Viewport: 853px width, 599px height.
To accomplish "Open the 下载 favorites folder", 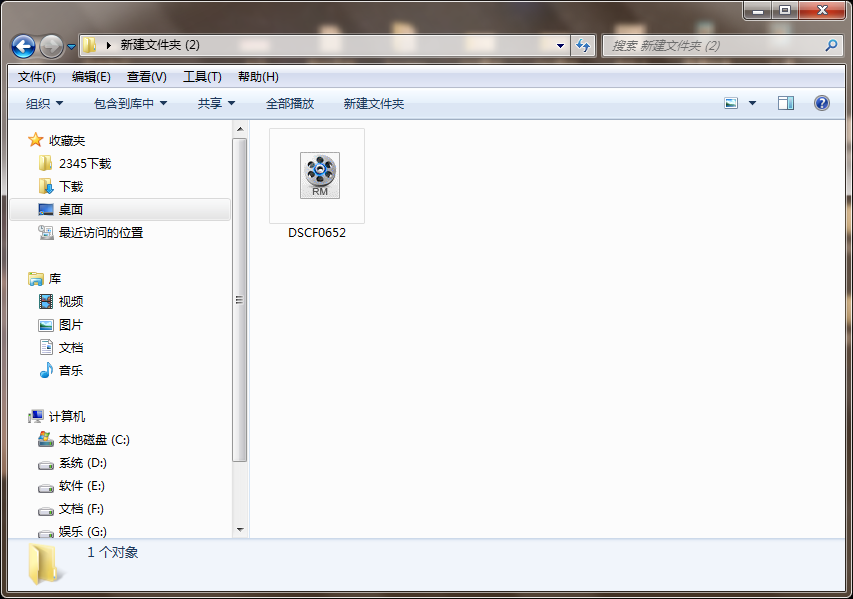I will [71, 187].
